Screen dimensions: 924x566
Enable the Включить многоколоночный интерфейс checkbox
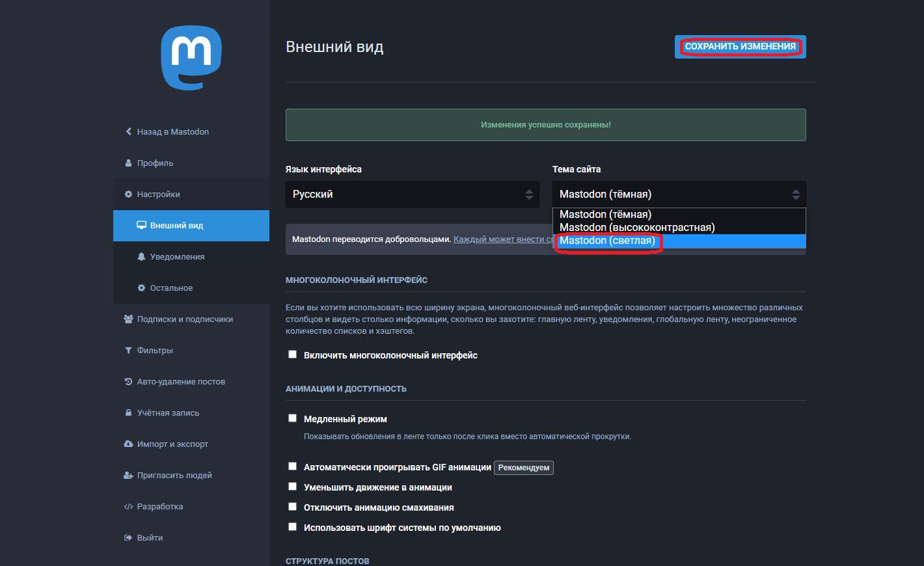[x=293, y=355]
